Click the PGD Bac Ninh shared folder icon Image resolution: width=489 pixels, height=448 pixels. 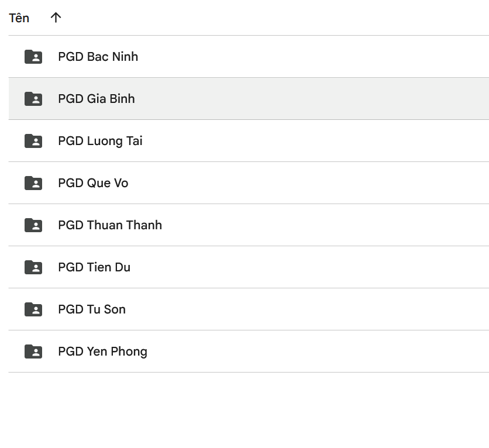(33, 57)
